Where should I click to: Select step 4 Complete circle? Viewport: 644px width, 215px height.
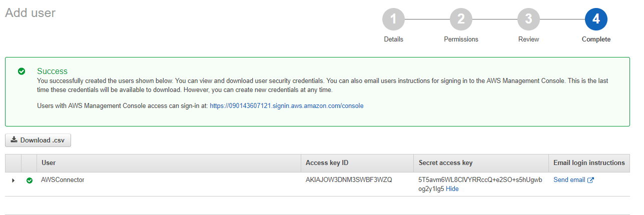click(x=596, y=19)
